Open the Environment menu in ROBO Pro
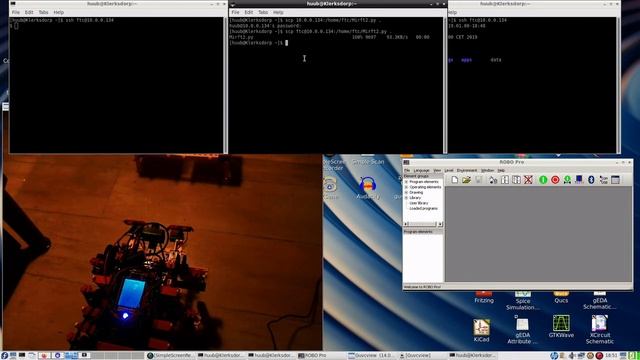 coord(467,170)
